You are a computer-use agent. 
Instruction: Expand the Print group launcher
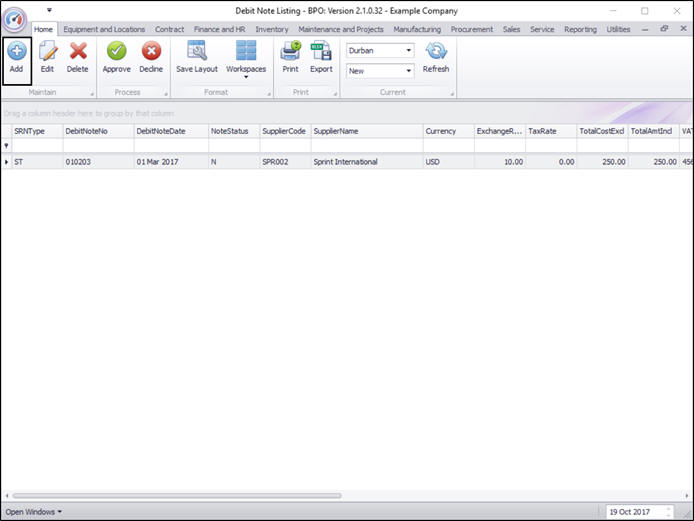click(x=335, y=94)
